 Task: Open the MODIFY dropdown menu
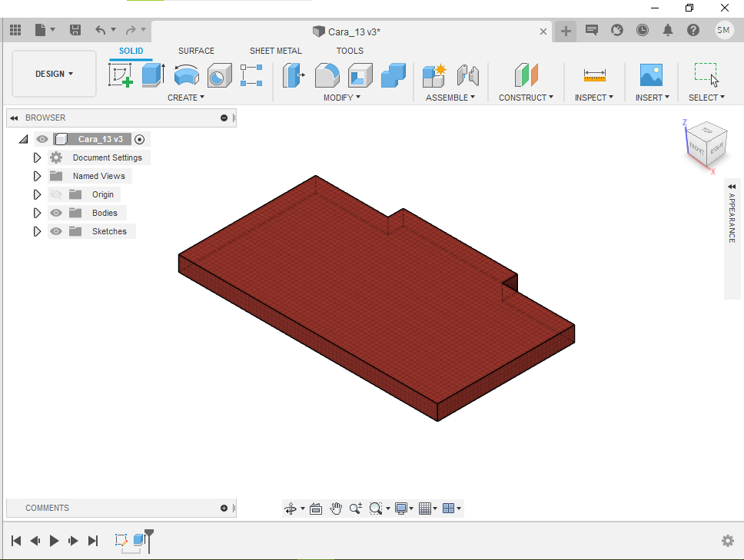pyautogui.click(x=342, y=98)
